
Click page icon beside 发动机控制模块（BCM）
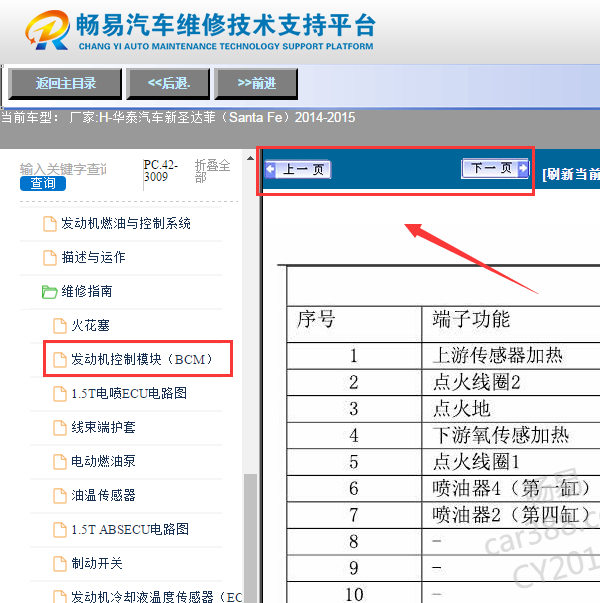[60, 360]
